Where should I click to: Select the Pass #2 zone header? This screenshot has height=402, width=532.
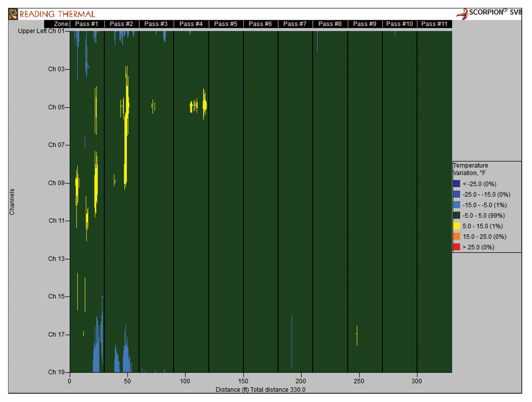[121, 24]
